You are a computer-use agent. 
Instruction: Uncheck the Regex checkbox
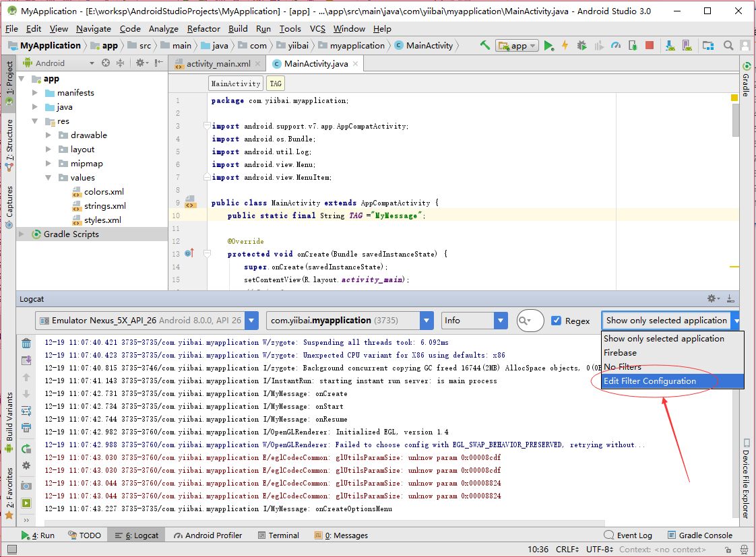pos(556,321)
